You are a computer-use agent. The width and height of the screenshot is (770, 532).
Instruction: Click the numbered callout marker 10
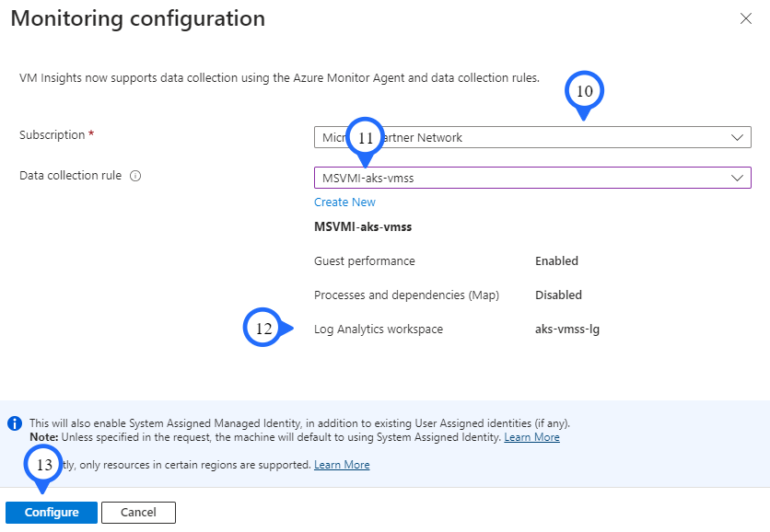[584, 91]
